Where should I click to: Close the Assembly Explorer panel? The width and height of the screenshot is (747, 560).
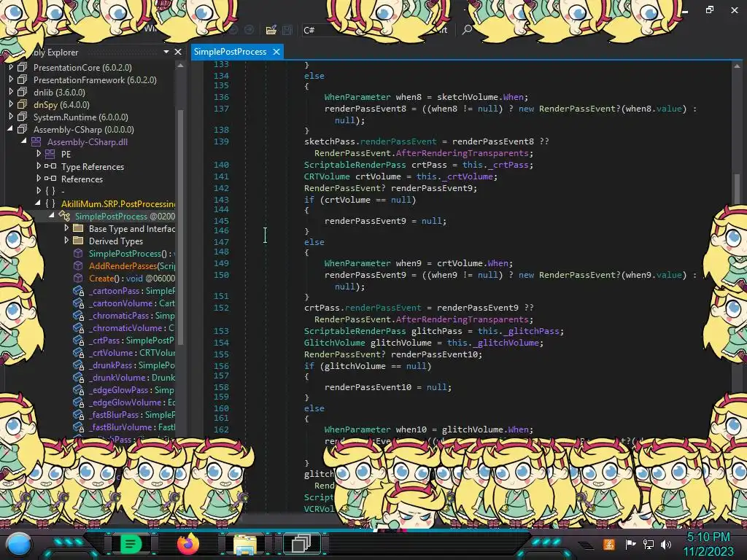tap(178, 52)
